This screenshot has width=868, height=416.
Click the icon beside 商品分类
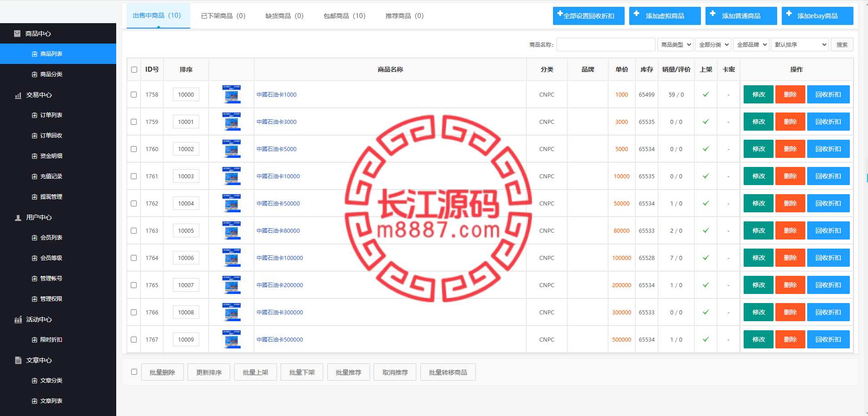click(x=35, y=74)
